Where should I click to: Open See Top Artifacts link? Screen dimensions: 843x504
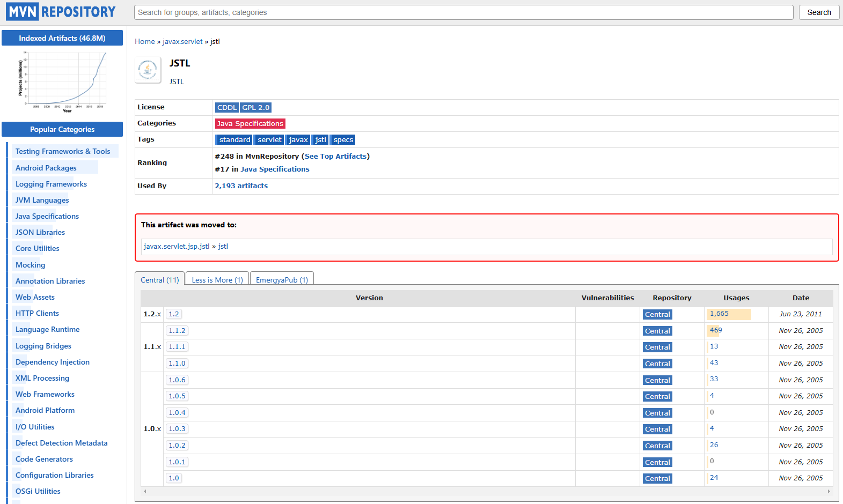[335, 156]
